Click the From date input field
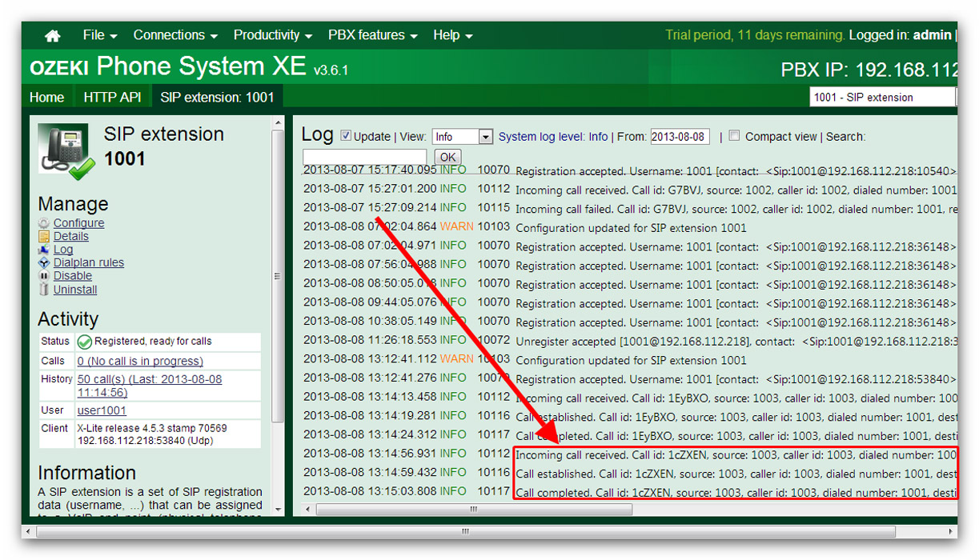 pyautogui.click(x=680, y=137)
